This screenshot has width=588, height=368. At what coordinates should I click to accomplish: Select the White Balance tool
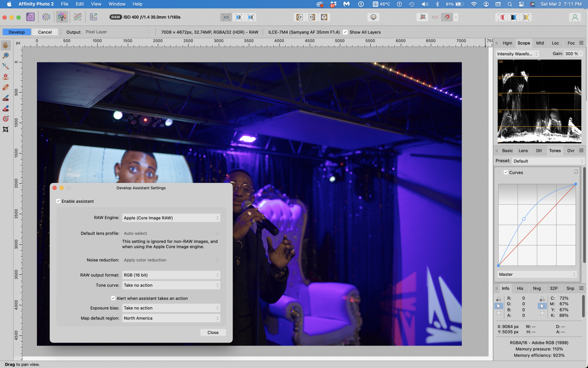point(5,66)
